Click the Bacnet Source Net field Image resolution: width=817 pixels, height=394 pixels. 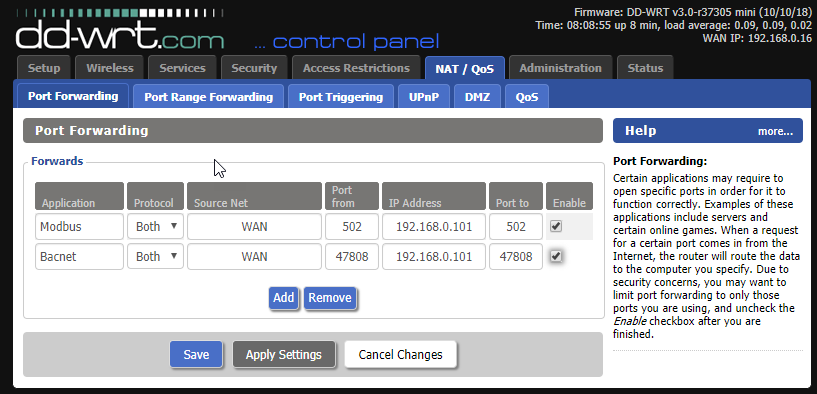[254, 256]
